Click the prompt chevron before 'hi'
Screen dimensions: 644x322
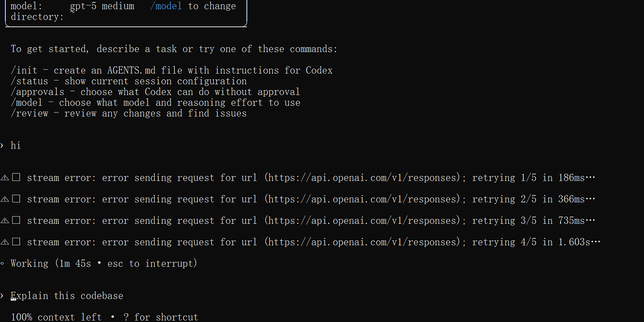(3, 145)
